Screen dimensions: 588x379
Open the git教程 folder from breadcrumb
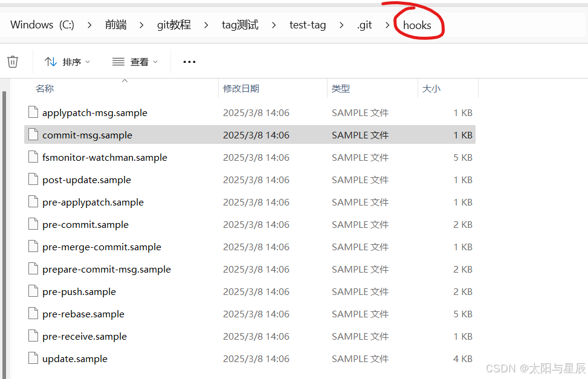point(173,25)
